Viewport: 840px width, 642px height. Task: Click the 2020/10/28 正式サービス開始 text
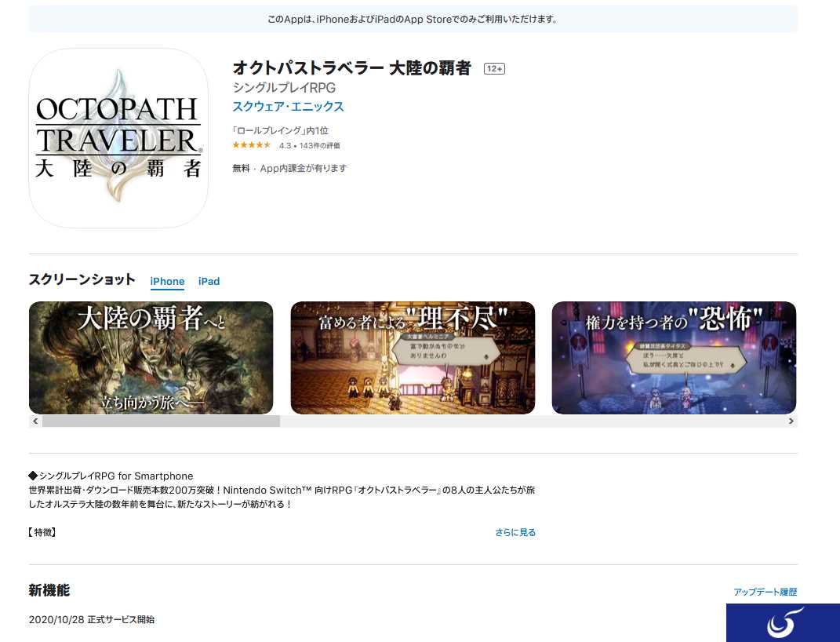coord(92,619)
